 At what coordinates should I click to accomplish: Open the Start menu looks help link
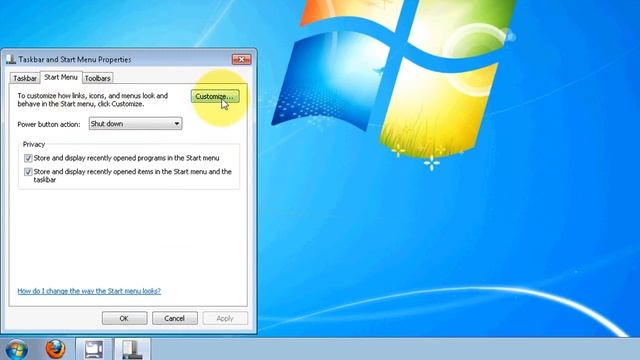(x=89, y=291)
